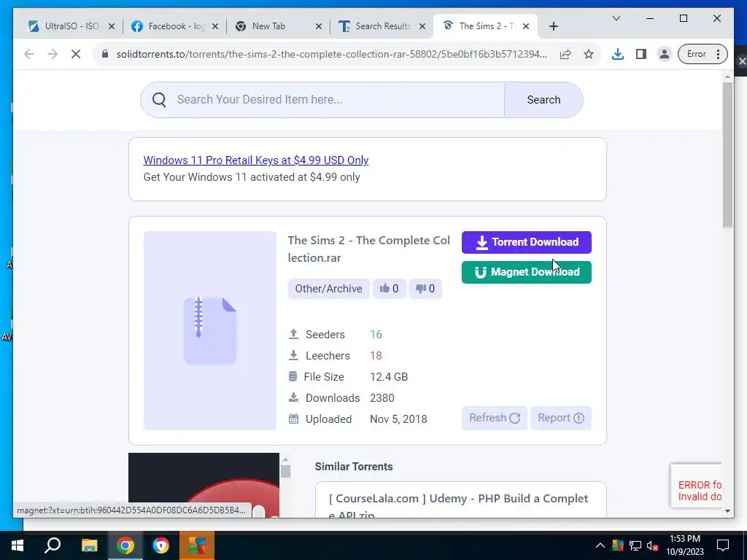Close The Sims 2 tab
747x560 pixels.
pos(526,26)
